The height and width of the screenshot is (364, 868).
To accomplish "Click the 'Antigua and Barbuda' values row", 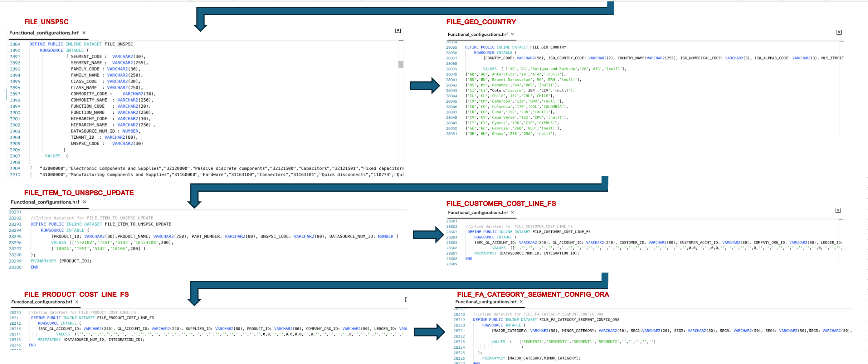I will [555, 69].
